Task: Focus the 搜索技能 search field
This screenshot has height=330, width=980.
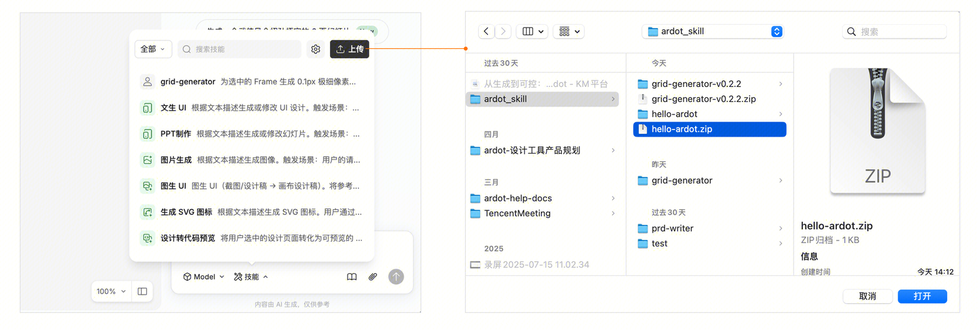Action: tap(239, 49)
